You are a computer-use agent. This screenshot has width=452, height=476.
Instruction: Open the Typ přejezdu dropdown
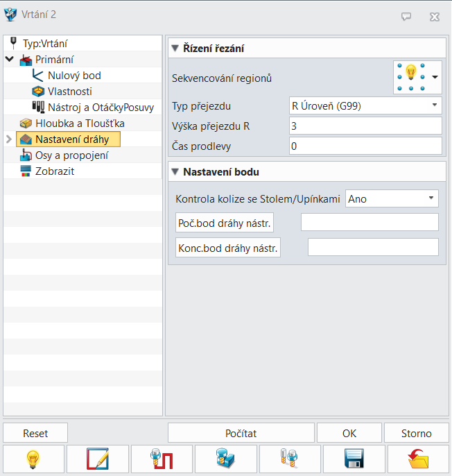click(365, 105)
